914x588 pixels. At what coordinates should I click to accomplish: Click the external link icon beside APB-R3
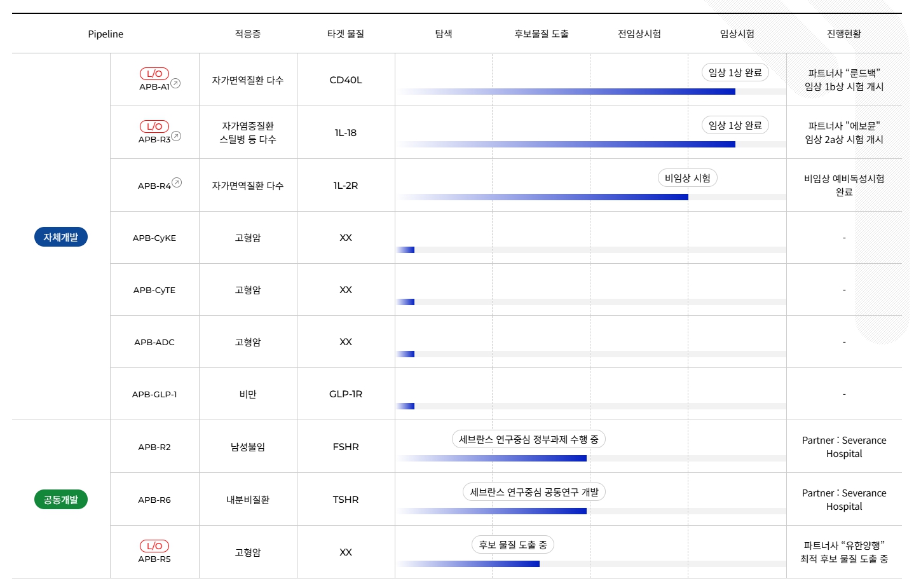tap(176, 136)
